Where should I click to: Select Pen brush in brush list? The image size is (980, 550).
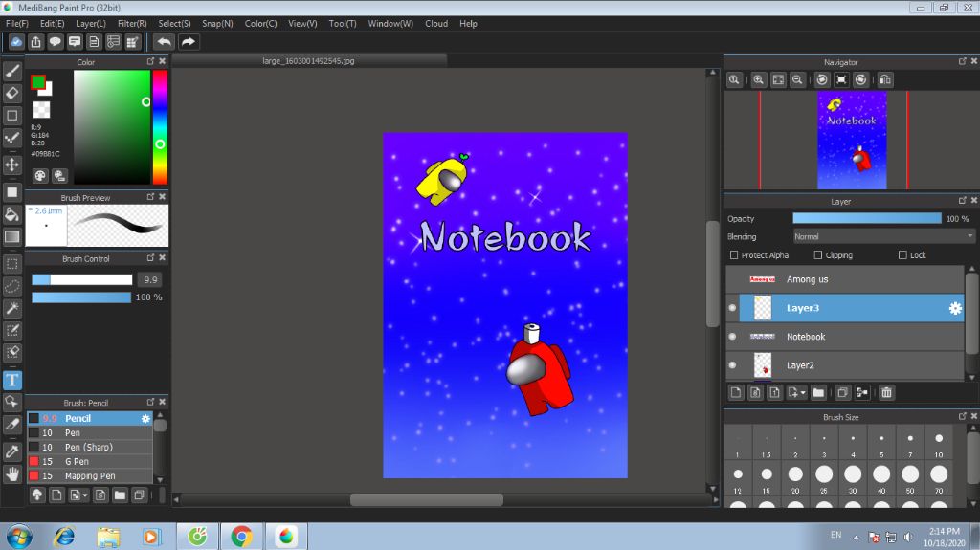point(90,432)
